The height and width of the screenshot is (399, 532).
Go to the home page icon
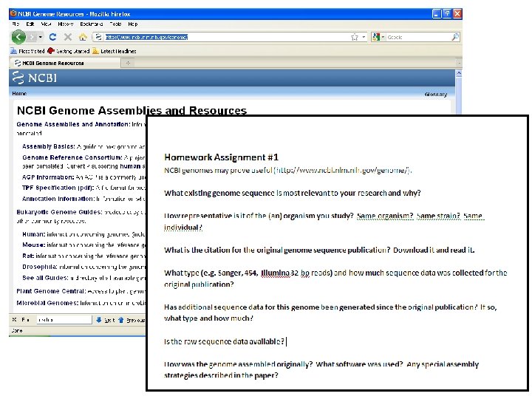[x=83, y=37]
